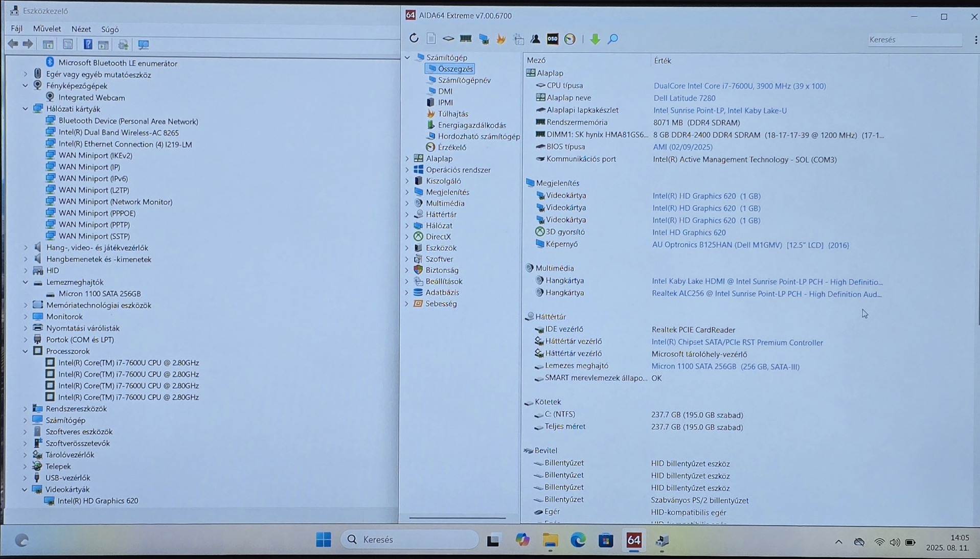This screenshot has width=980, height=559.
Task: Click the user silhouette icon in AIDA64 toolbar
Action: click(535, 39)
